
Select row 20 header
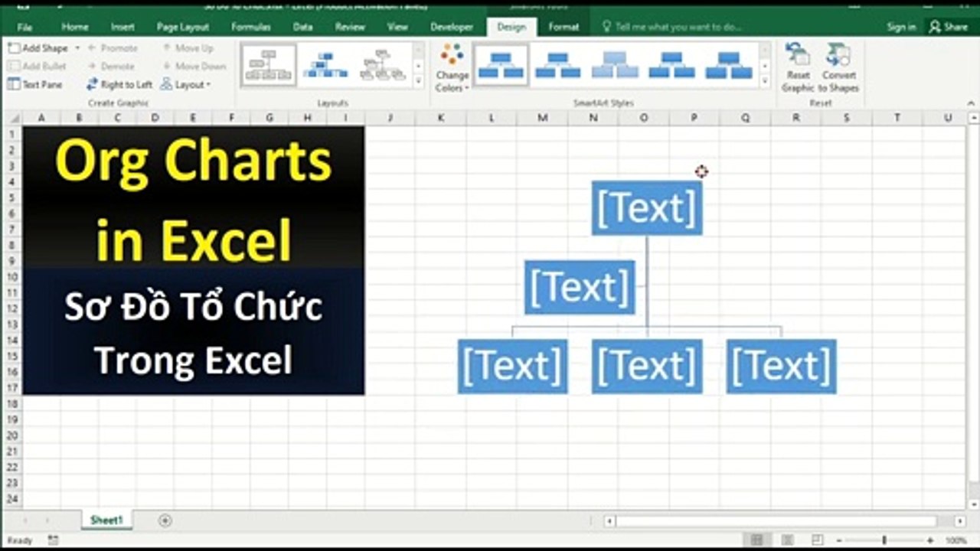pos(11,435)
